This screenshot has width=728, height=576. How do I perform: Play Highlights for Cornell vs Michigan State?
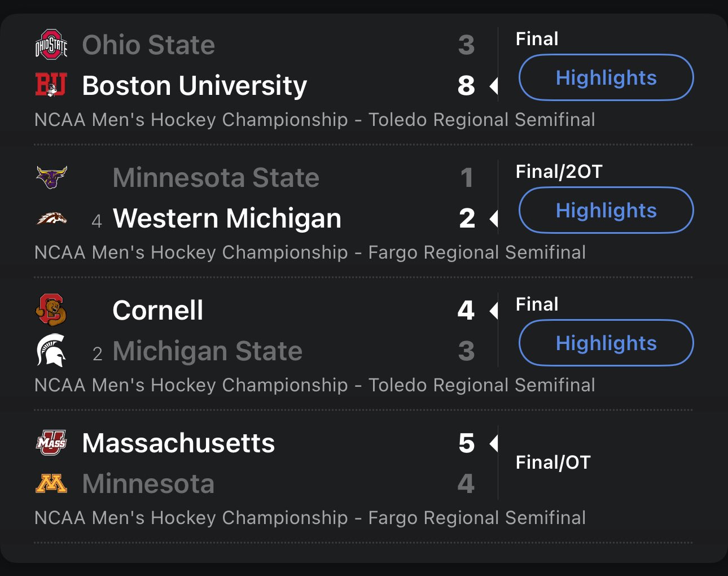(606, 343)
